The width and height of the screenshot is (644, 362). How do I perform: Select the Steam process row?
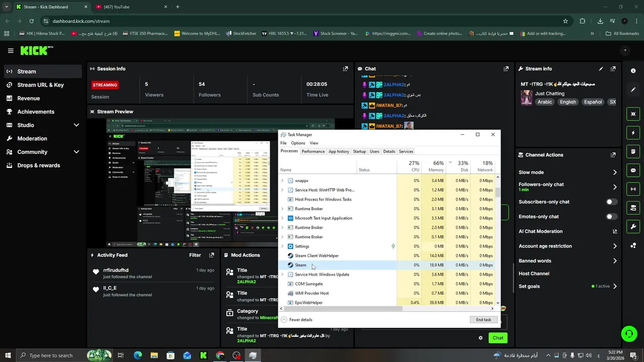coord(388,265)
